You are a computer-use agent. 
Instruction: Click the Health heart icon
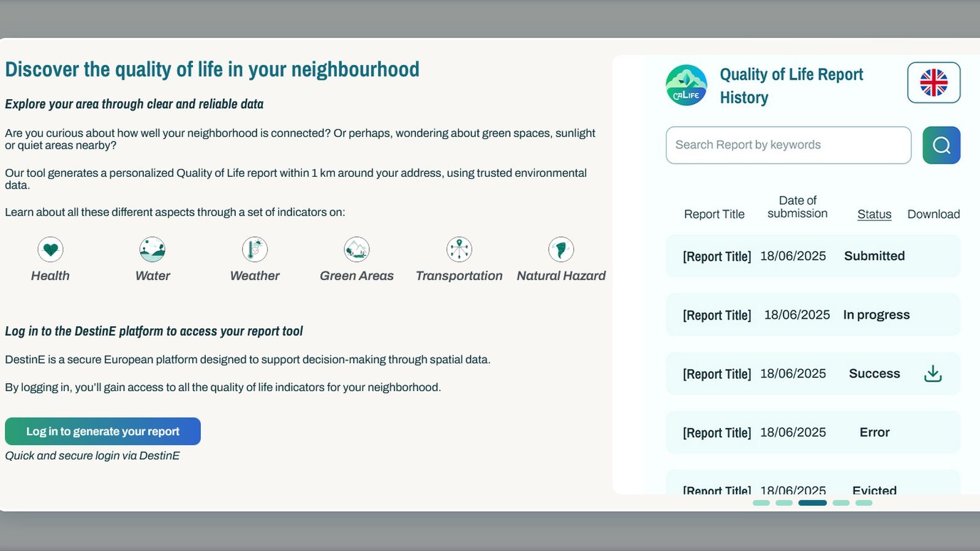point(50,250)
